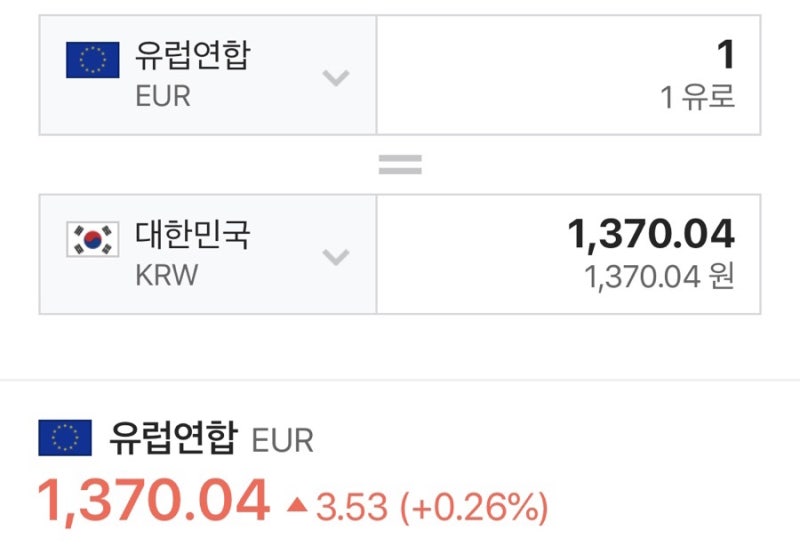The width and height of the screenshot is (800, 546).
Task: Click the '1,370.04 원' caption text
Action: coord(659,277)
